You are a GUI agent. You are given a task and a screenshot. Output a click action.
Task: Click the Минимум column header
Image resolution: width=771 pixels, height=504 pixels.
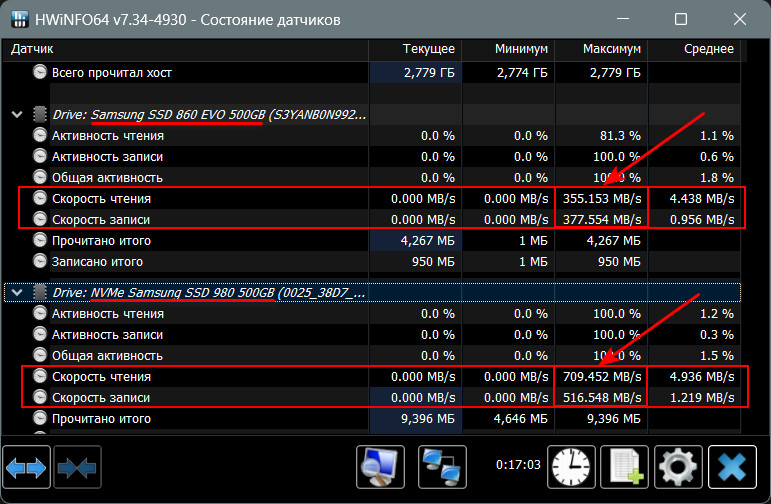coord(508,49)
